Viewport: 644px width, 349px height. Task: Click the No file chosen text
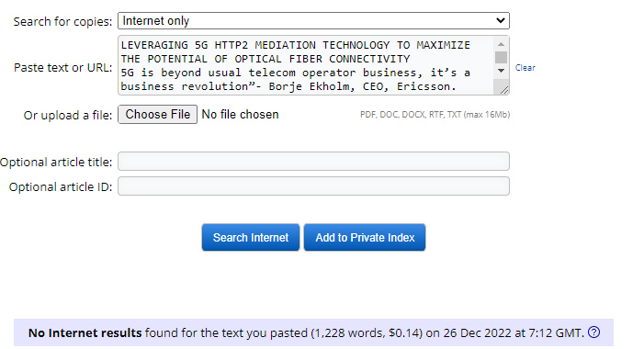[x=241, y=115]
